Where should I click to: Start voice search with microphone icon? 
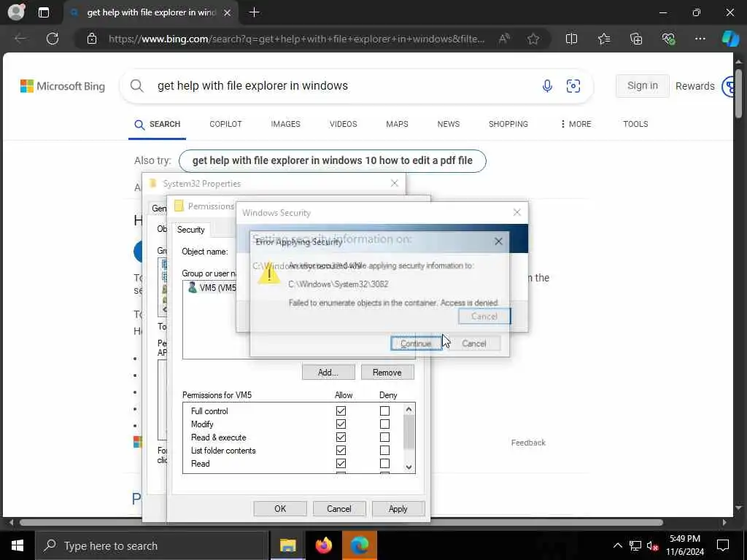coord(547,86)
